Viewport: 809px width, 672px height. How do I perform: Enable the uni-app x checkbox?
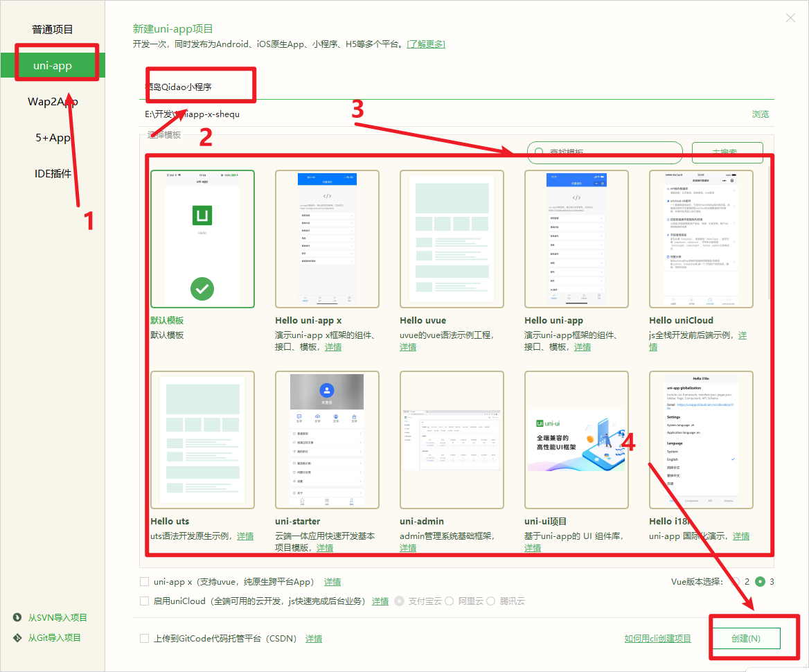[145, 582]
